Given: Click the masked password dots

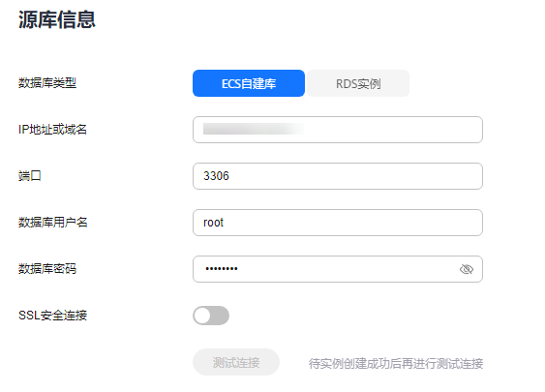Looking at the screenshot, I should (x=222, y=269).
